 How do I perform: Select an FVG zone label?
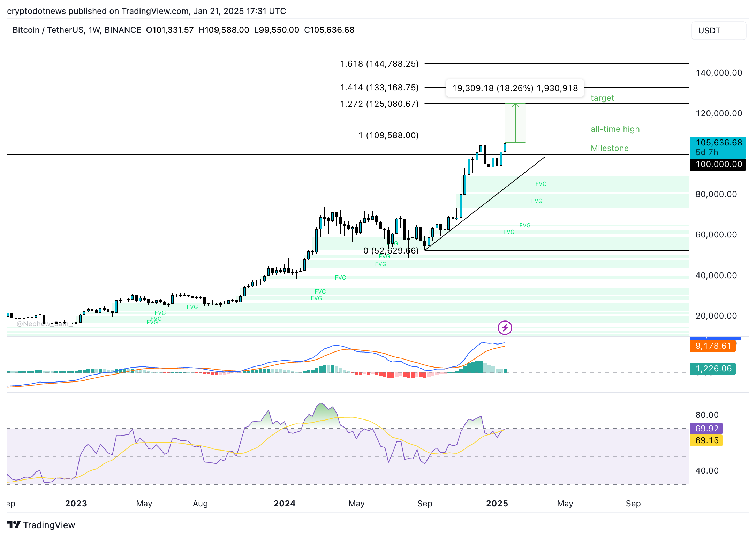click(x=540, y=184)
